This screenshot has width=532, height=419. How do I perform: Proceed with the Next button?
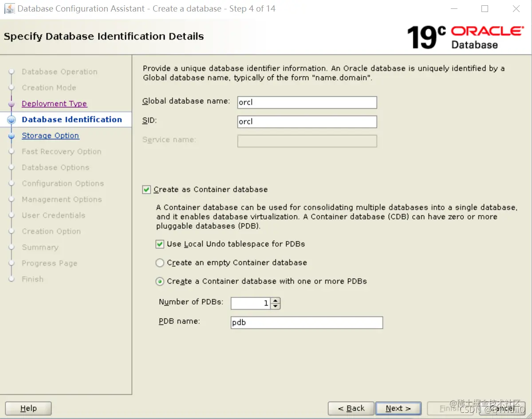398,408
